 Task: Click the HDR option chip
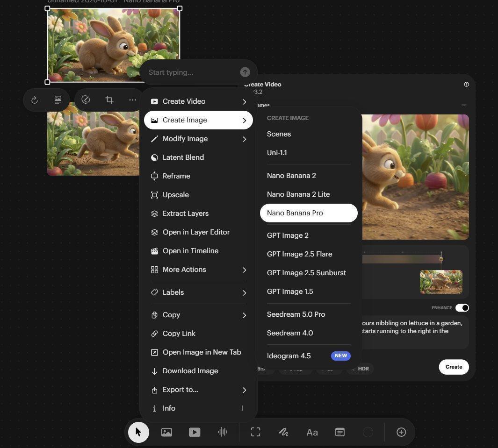(360, 369)
